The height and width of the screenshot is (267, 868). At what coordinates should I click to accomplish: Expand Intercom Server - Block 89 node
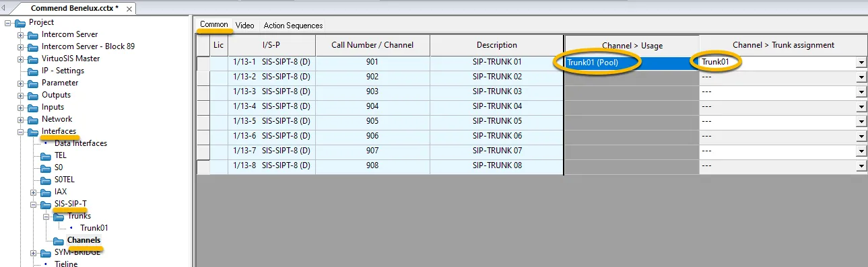[x=20, y=47]
